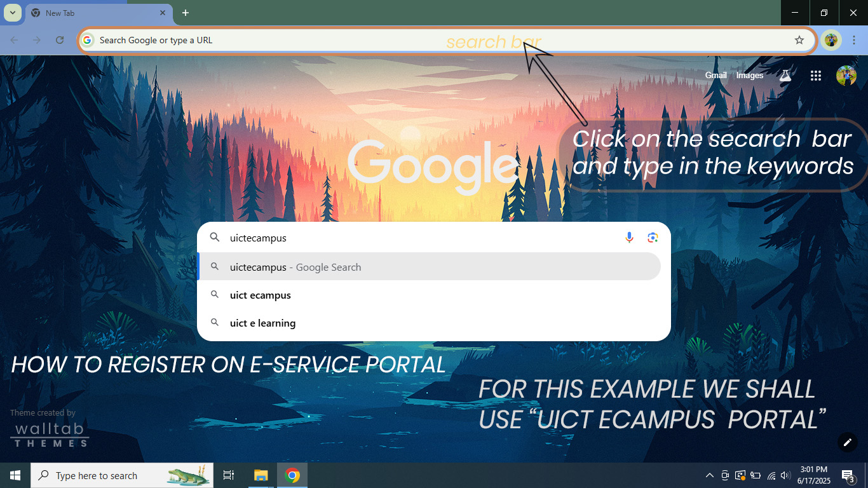This screenshot has height=488, width=868.
Task: Select the "uict ecampus" search suggestion
Action: [x=260, y=295]
